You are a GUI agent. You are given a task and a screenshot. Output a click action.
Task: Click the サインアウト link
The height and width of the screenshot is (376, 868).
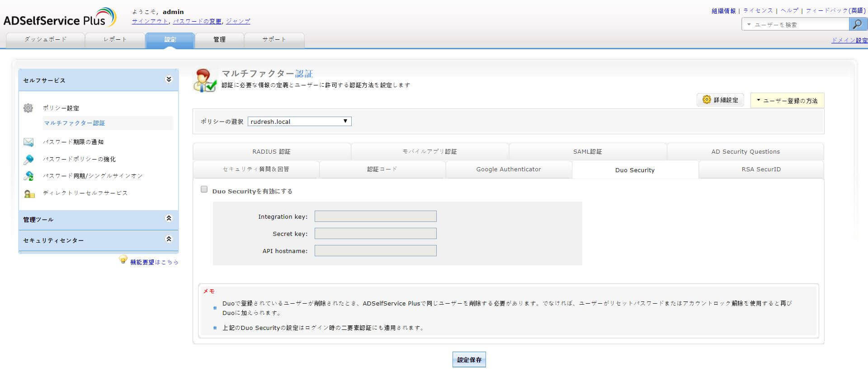(x=150, y=21)
